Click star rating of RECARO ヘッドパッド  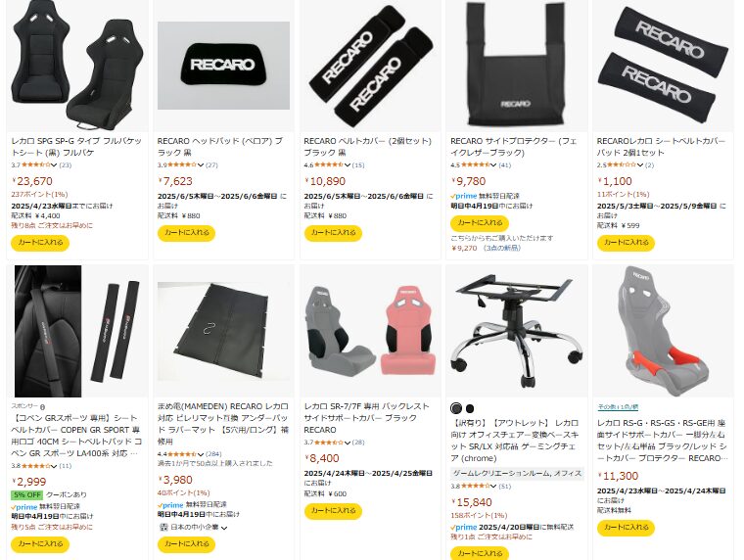tap(182, 164)
